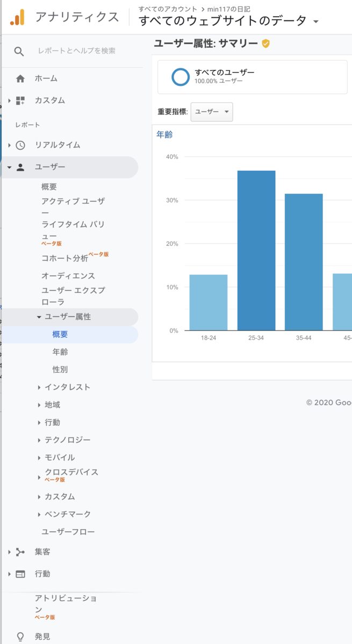Open the 重要指標 ユーザー dropdown
This screenshot has width=352, height=644.
click(x=212, y=112)
